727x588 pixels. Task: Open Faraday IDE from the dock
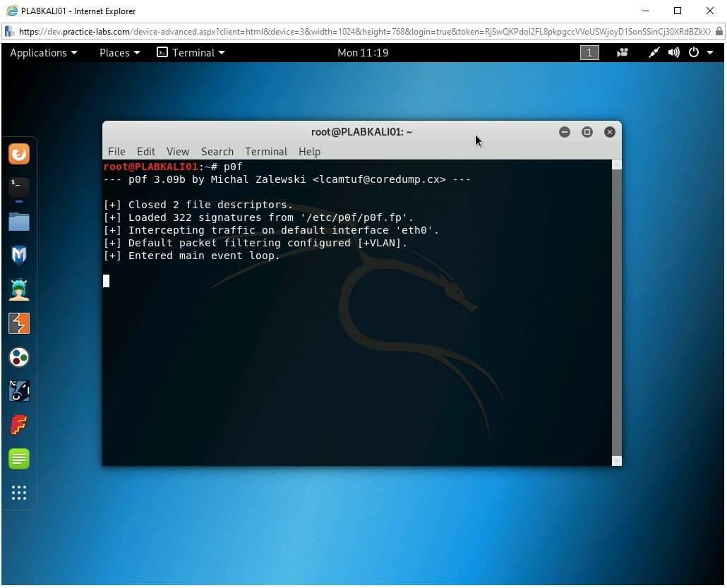coord(19,424)
